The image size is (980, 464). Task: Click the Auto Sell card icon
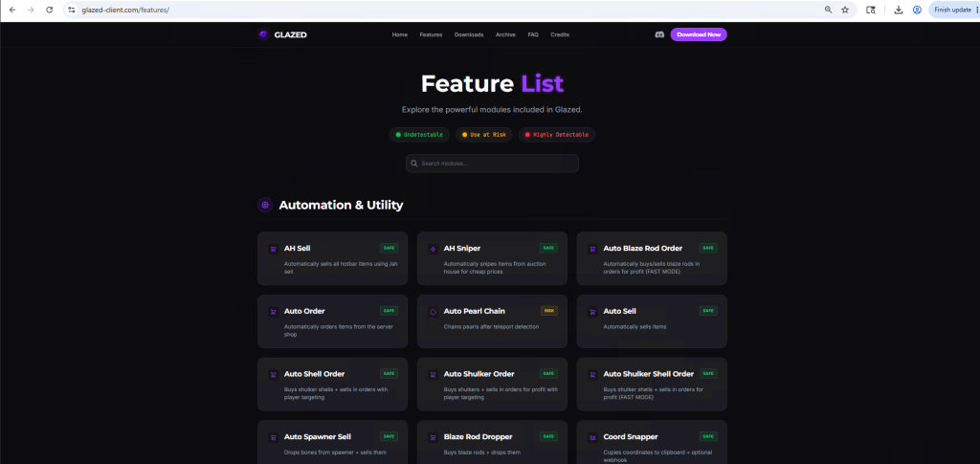click(x=591, y=312)
